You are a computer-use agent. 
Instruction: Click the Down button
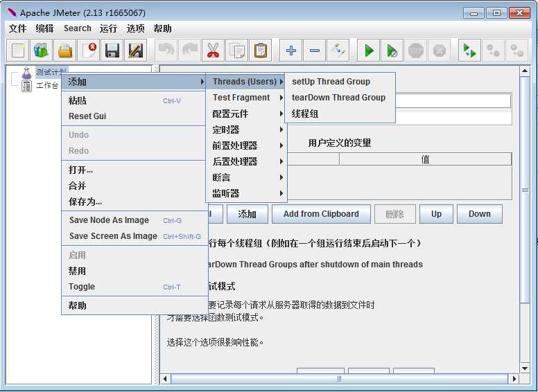[479, 214]
